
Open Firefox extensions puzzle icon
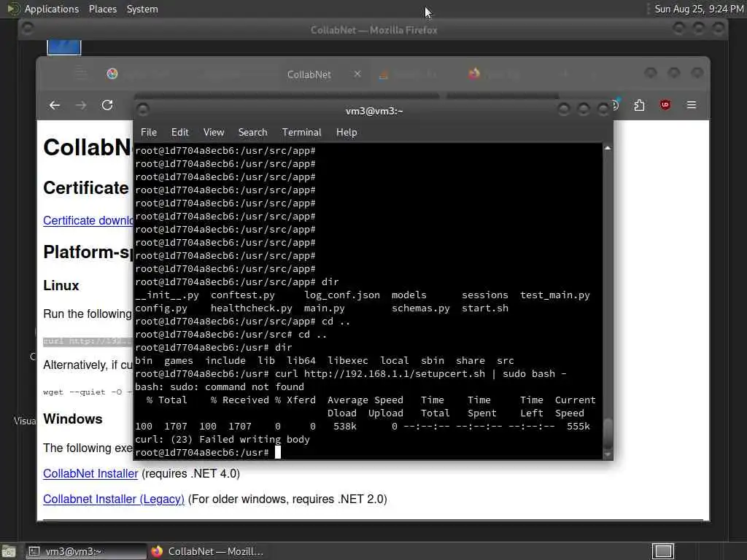[639, 105]
